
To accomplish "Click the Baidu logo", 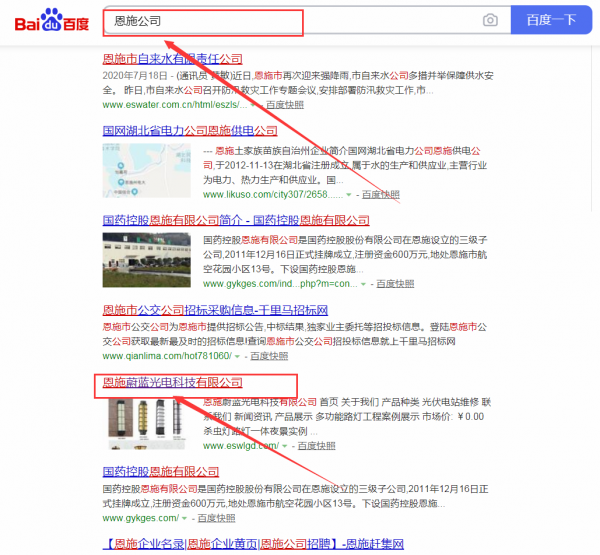I will [x=50, y=21].
